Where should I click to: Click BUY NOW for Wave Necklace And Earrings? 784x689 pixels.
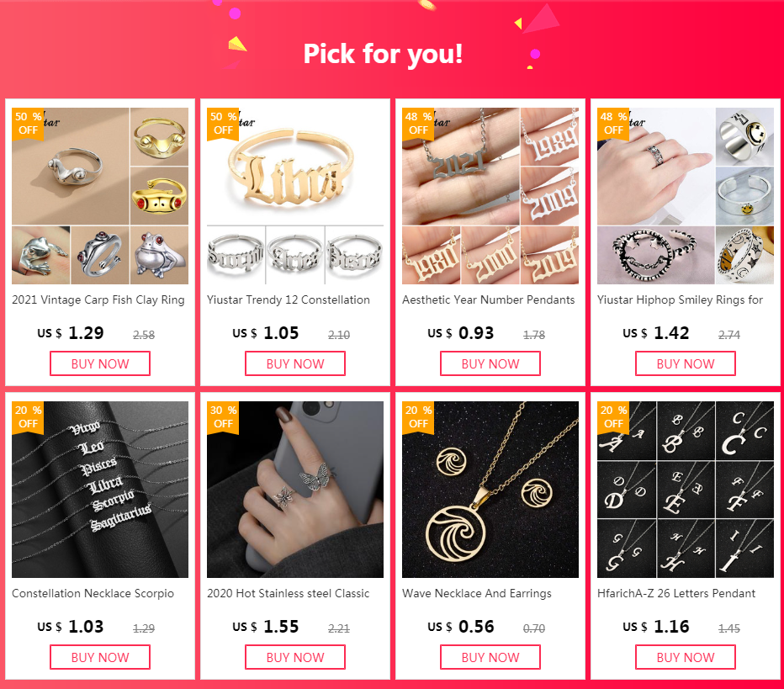pos(490,657)
